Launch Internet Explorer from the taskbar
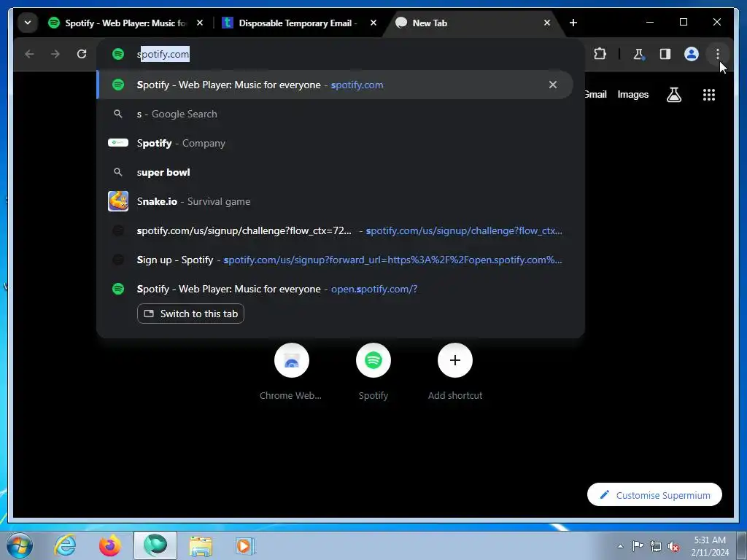 [x=65, y=545]
